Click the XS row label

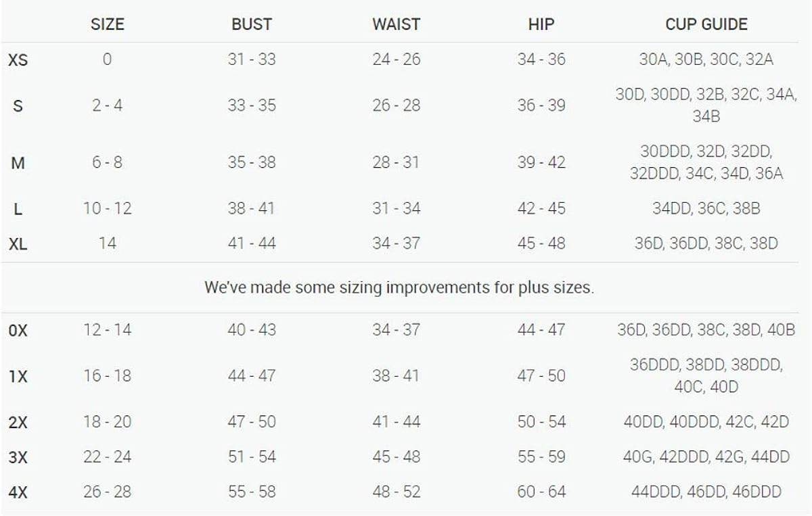click(18, 60)
